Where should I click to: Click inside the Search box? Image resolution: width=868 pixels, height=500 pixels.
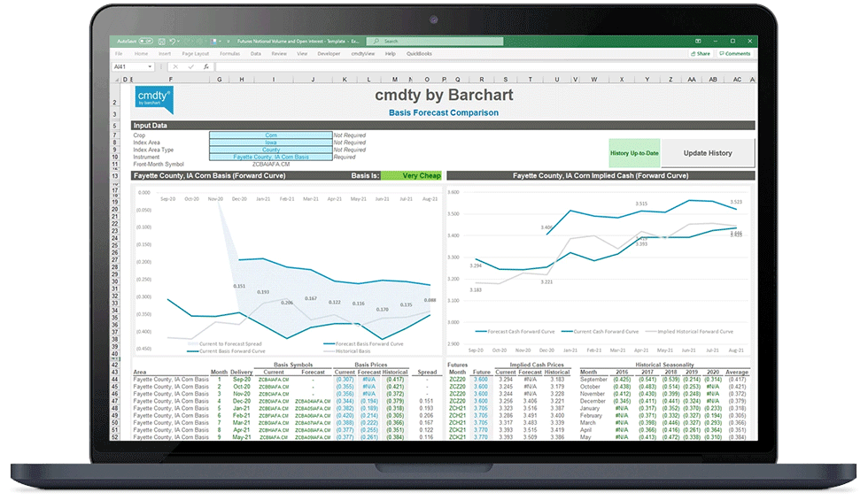pos(435,42)
